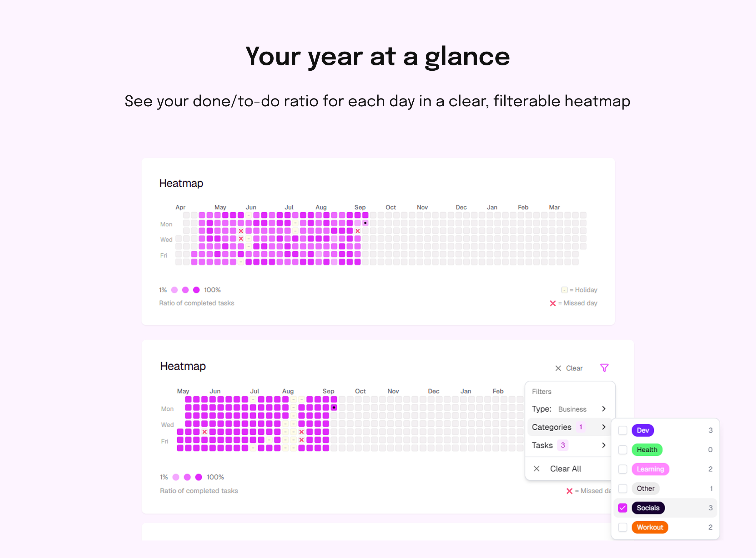This screenshot has width=756, height=558.
Task: Click the darkest 100% legend dot in first heatmap
Action: coord(196,290)
